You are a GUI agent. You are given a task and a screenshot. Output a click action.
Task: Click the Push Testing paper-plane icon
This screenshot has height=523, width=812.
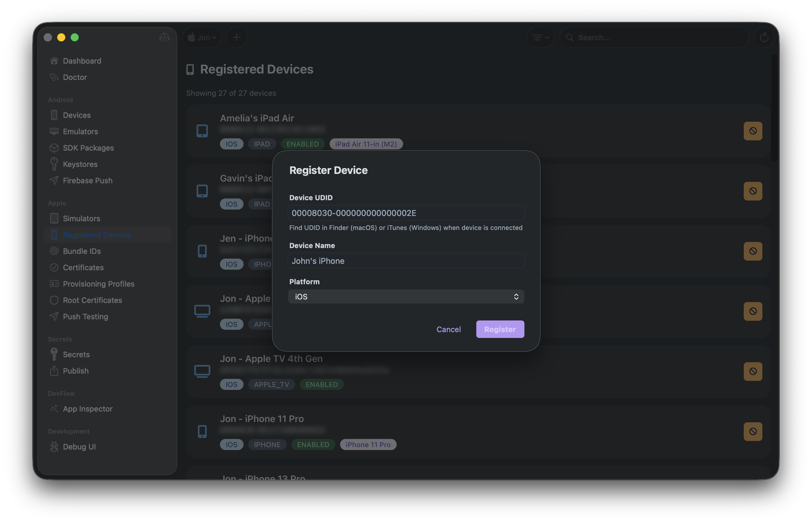click(54, 316)
